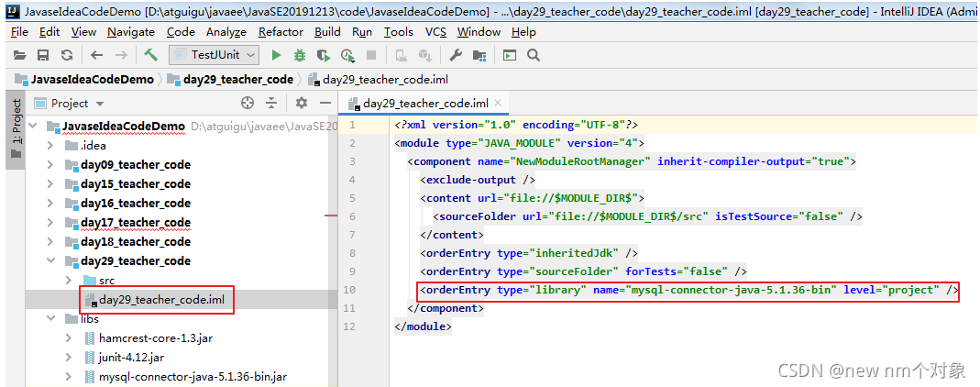Image resolution: width=980 pixels, height=387 pixels.
Task: Click the orderEntry library line in the editor
Action: pos(688,290)
